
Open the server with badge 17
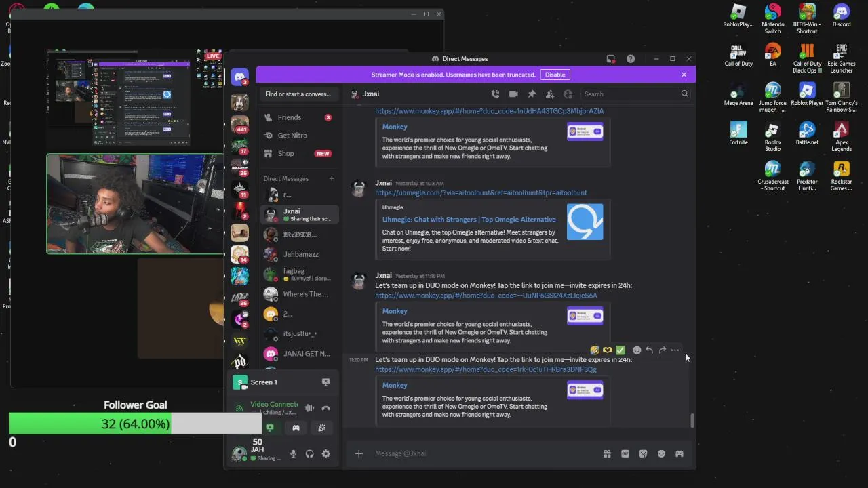[x=239, y=146]
